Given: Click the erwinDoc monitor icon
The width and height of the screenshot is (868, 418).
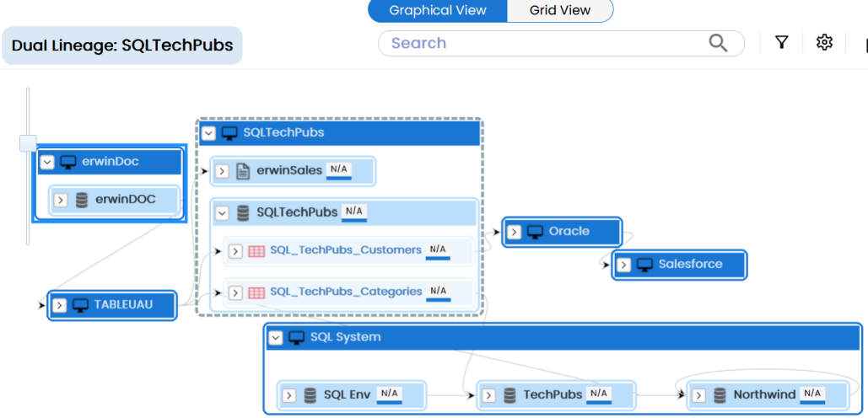Looking at the screenshot, I should click(68, 162).
